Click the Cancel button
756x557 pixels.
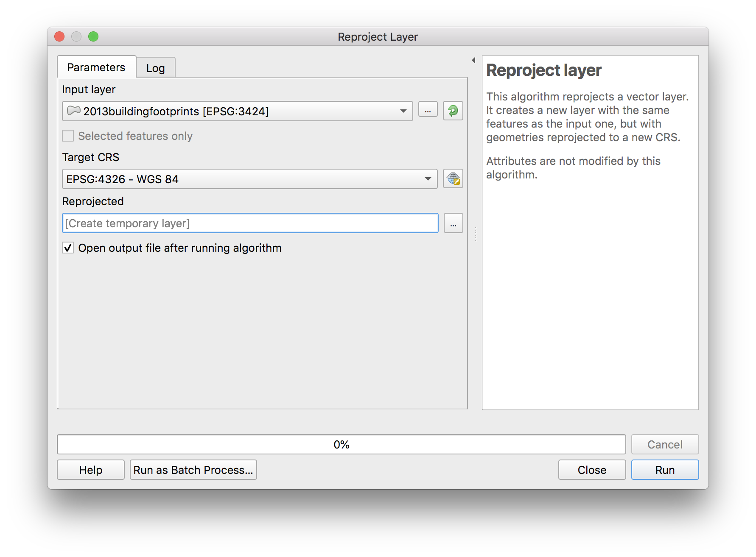click(664, 445)
